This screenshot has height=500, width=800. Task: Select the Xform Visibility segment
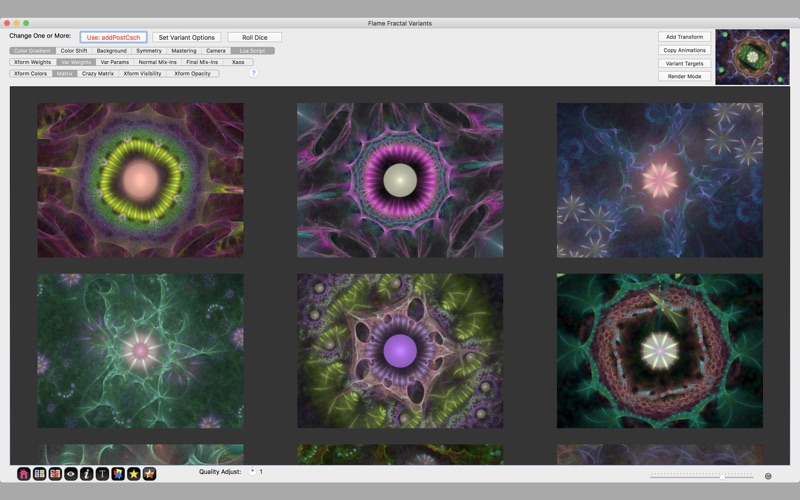(142, 73)
